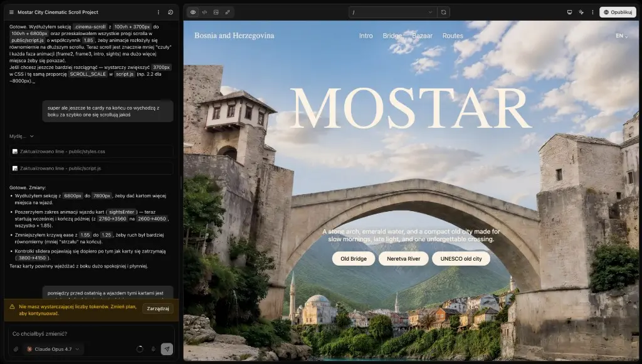The height and width of the screenshot is (364, 642).
Task: Click the Opublikuj publish button
Action: (x=618, y=13)
